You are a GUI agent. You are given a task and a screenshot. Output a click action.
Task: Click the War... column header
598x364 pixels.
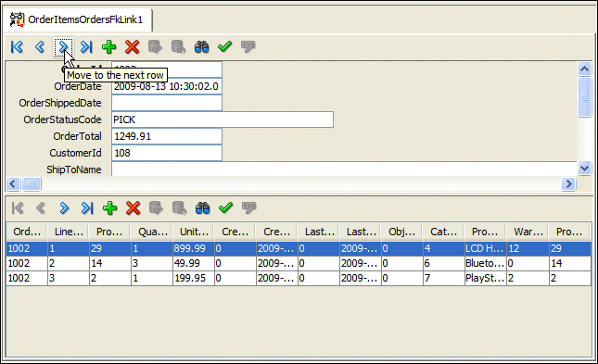click(x=528, y=232)
